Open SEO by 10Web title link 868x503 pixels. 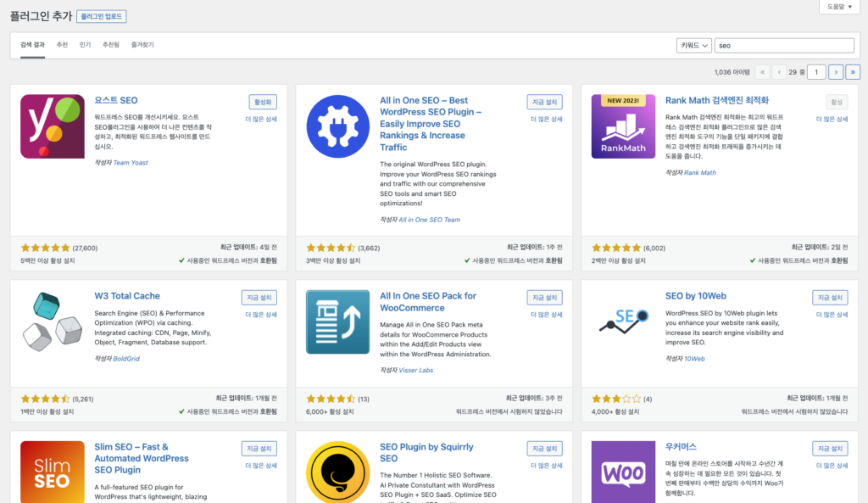click(x=695, y=296)
